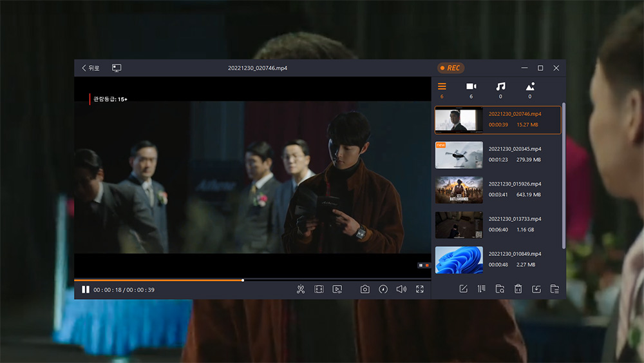Open the output folder icon
Viewport: 644px width, 363px height.
click(554, 289)
